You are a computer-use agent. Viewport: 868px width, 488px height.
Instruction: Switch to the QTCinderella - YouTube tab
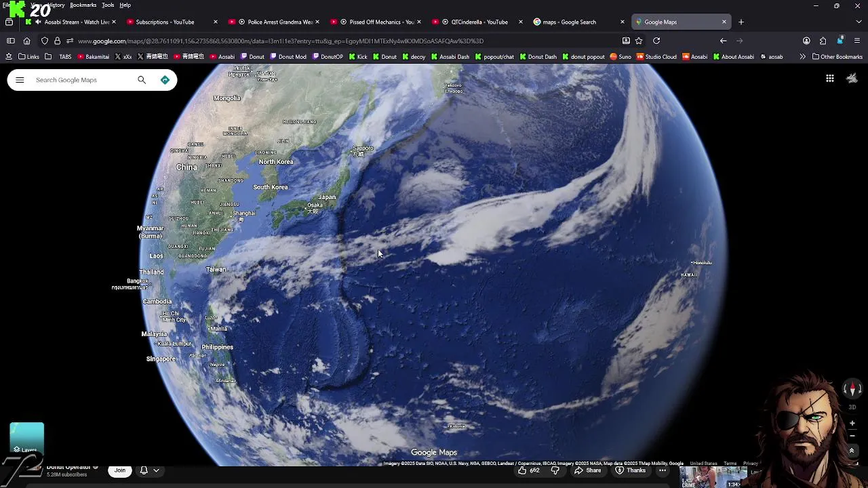476,22
